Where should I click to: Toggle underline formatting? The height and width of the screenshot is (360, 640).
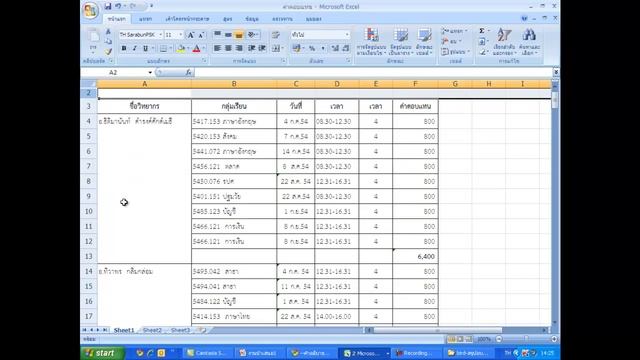pyautogui.click(x=145, y=49)
